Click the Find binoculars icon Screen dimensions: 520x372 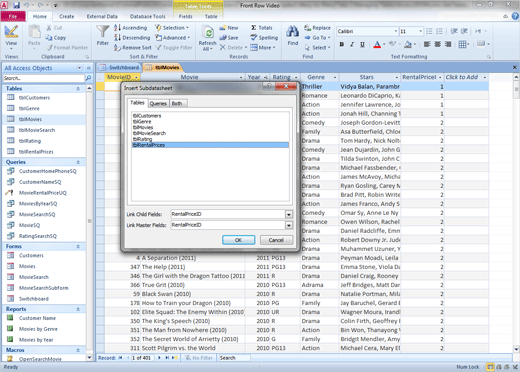[x=292, y=32]
